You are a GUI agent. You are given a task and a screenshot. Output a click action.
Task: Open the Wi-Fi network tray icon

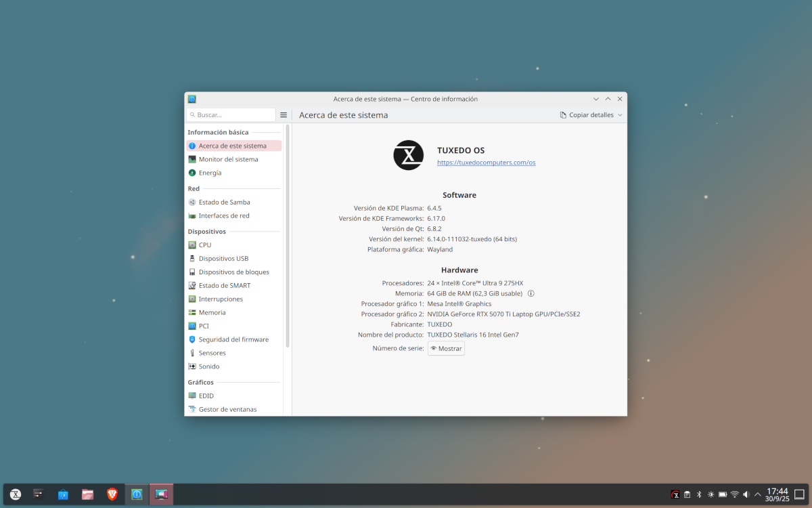tap(734, 494)
